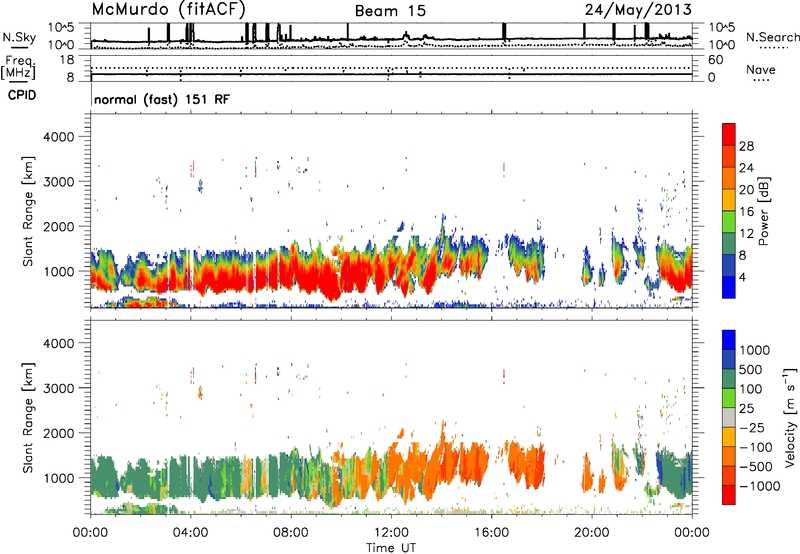Click the '16:00' time axis label
The width and height of the screenshot is (800, 554).
[491, 533]
